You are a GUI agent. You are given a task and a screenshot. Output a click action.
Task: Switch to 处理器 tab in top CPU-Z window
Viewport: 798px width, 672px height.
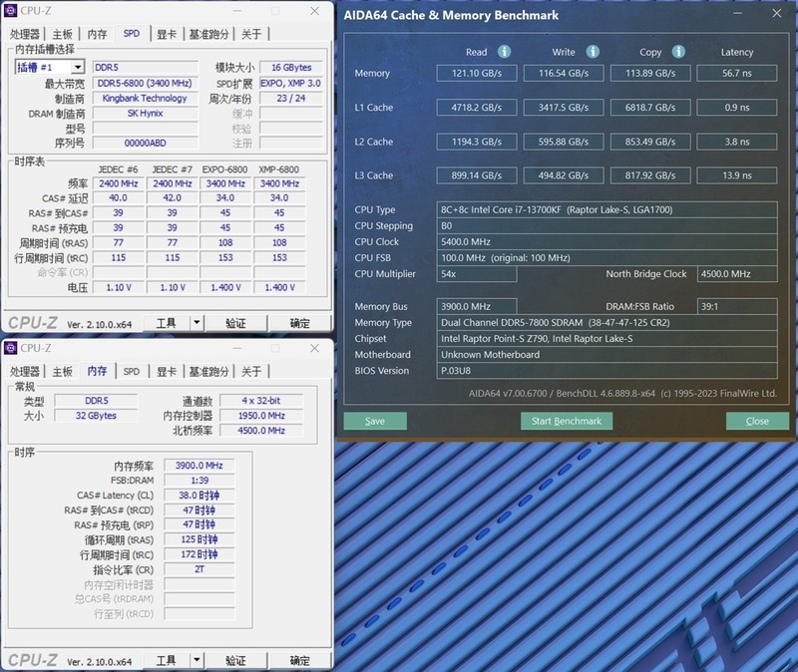(x=25, y=34)
